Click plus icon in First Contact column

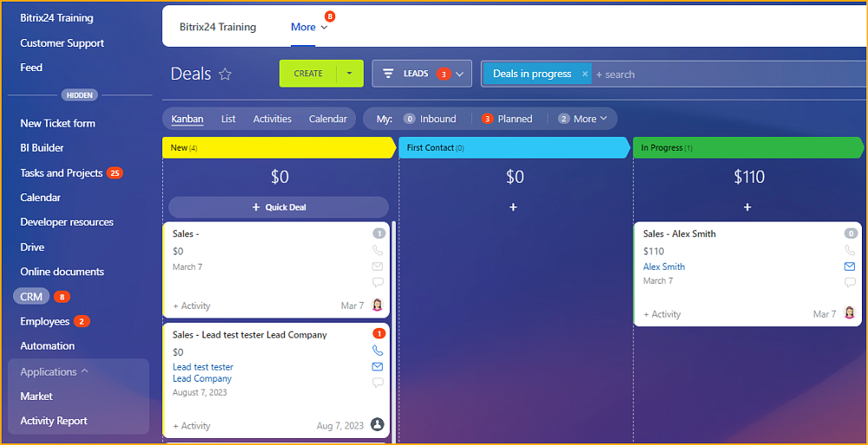pyautogui.click(x=513, y=207)
